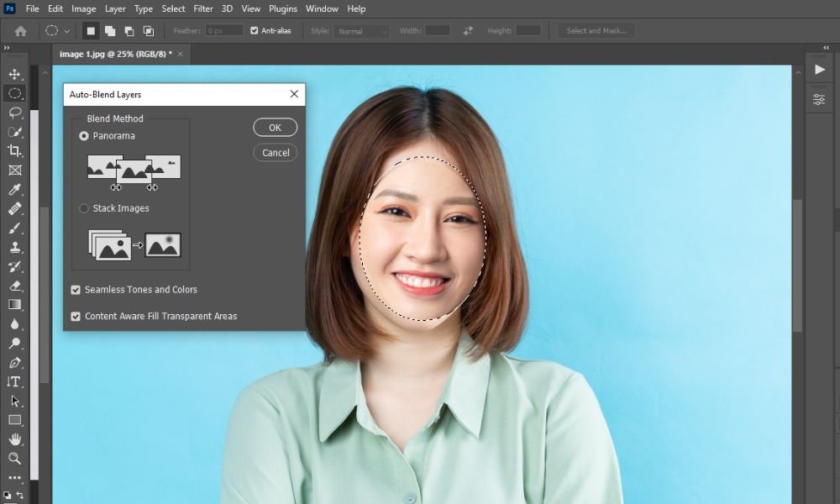Select the Zoom tool
Viewport: 840px width, 504px height.
(x=14, y=459)
